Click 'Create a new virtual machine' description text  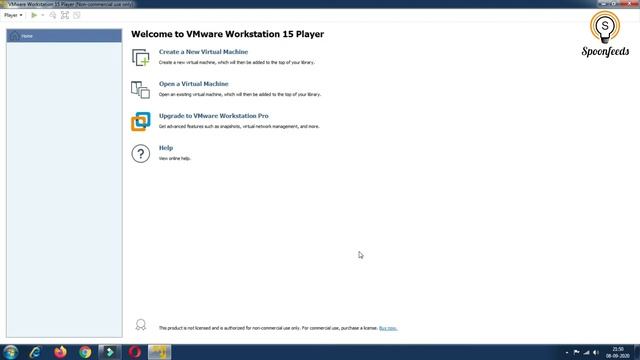click(237, 62)
